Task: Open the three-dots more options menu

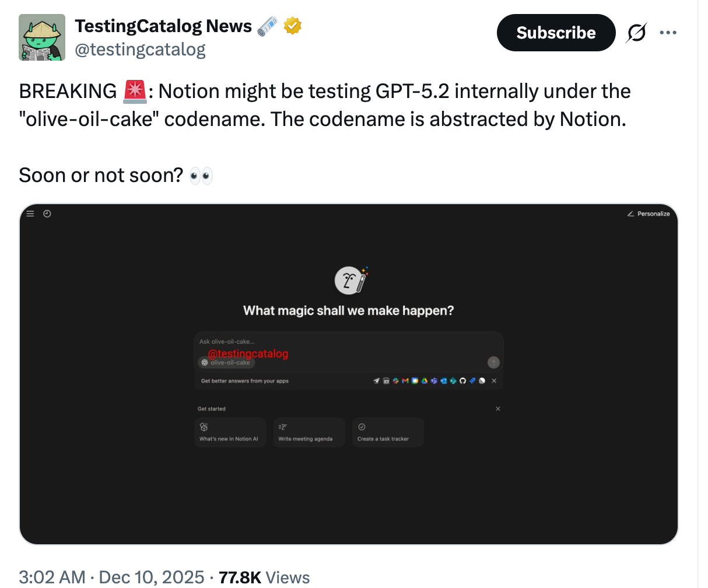Action: (668, 33)
